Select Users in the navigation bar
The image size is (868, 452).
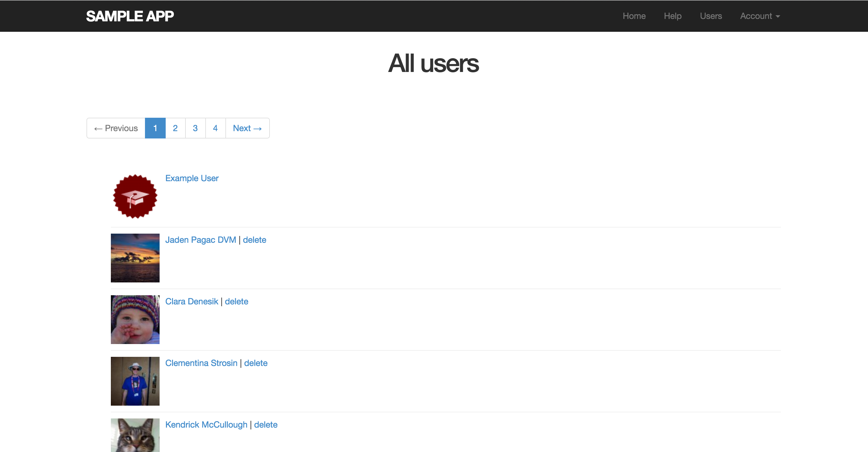(x=711, y=16)
